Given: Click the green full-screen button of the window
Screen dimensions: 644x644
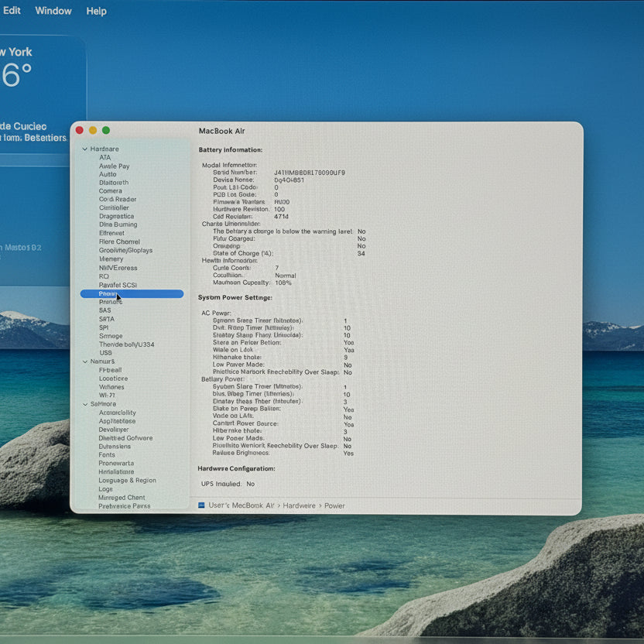Looking at the screenshot, I should point(105,130).
